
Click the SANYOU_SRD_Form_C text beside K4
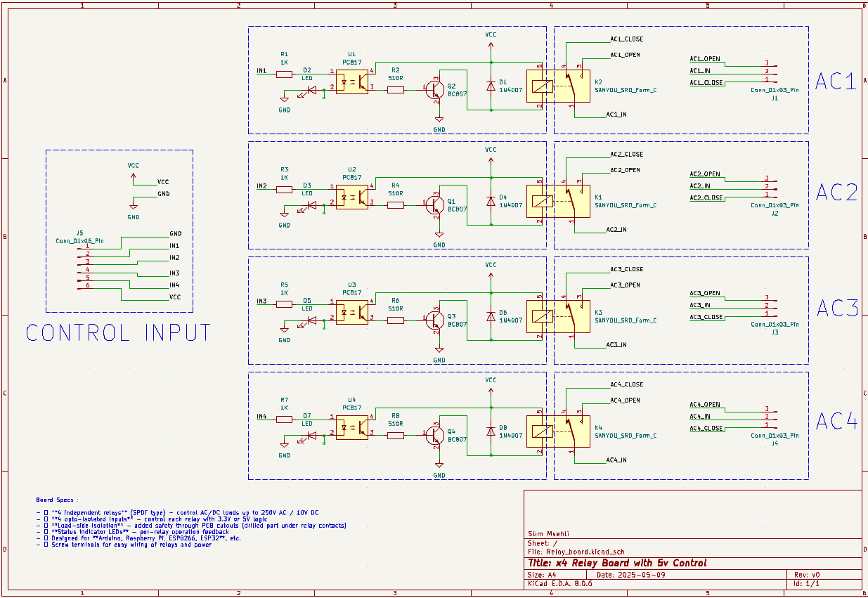(626, 436)
